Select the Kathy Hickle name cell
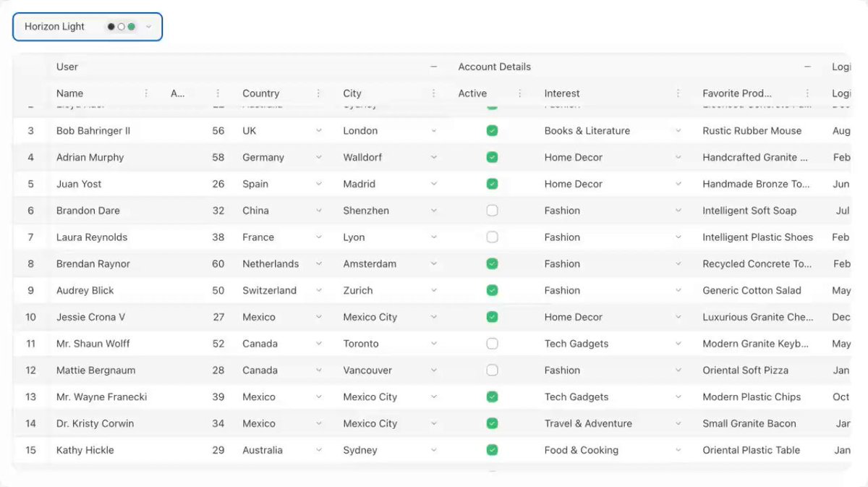This screenshot has height=487, width=868. tap(85, 450)
